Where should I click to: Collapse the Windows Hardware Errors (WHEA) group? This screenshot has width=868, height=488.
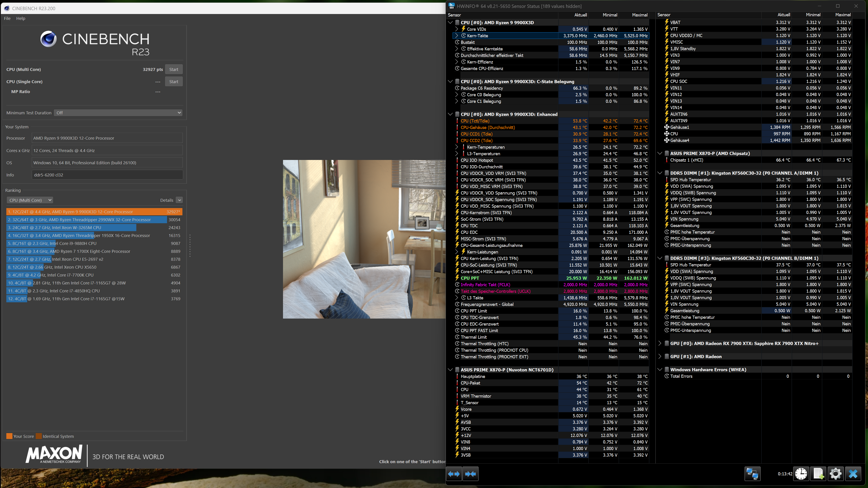click(660, 370)
